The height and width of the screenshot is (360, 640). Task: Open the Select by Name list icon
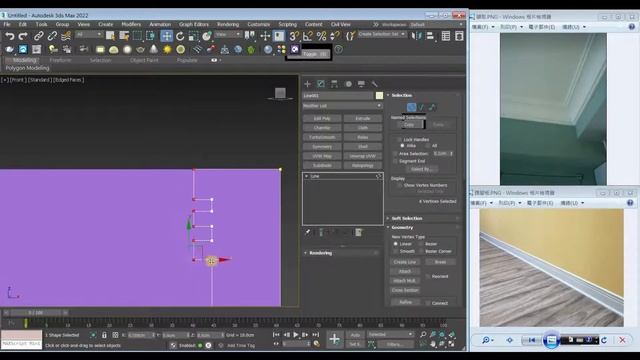(124, 36)
